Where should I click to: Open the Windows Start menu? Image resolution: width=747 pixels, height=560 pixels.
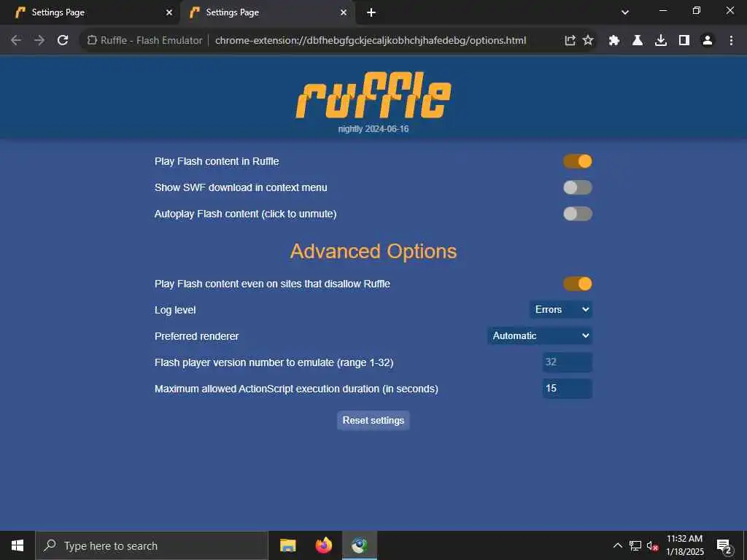point(18,545)
